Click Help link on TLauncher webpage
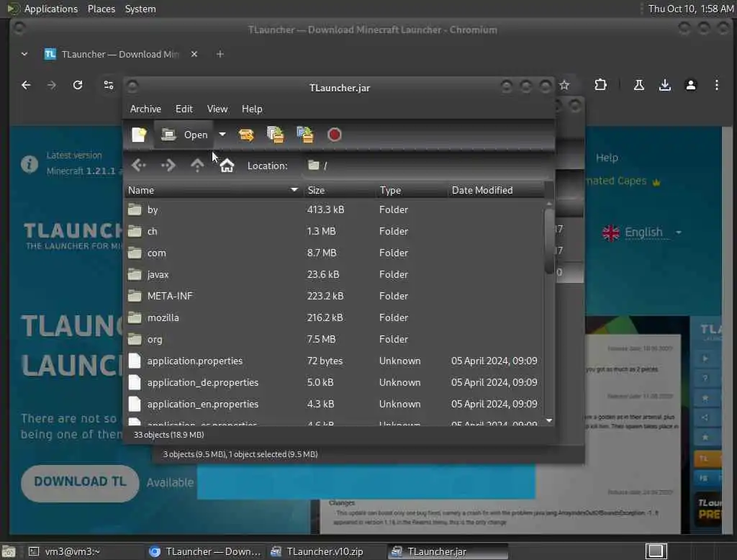Viewport: 737px width, 560px height. 607,158
